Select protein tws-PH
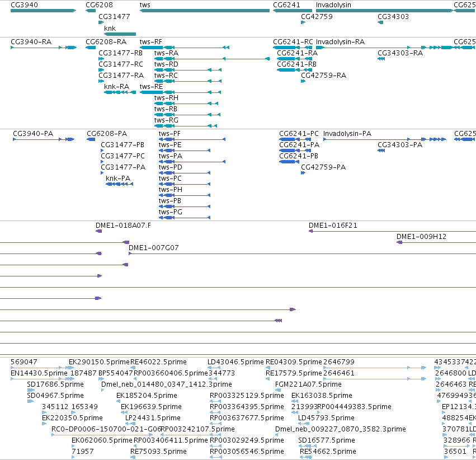This screenshot has height=460, width=476. pyautogui.click(x=185, y=195)
